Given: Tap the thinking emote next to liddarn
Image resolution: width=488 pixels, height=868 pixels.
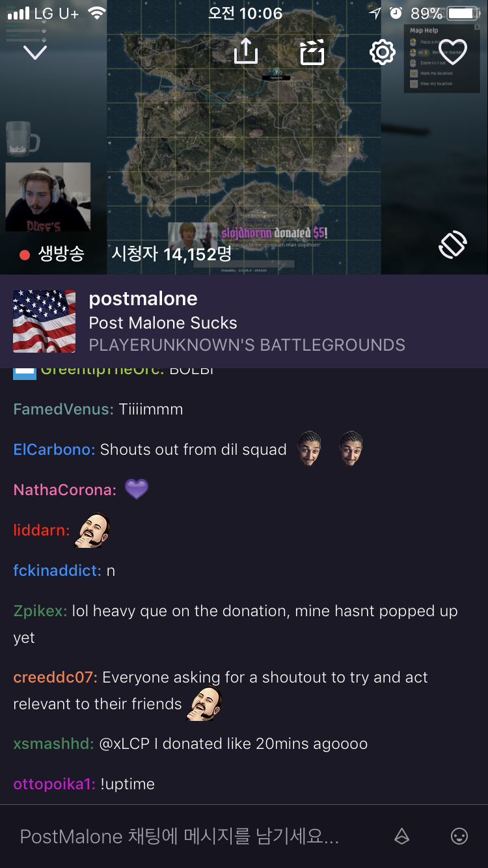Looking at the screenshot, I should 93,530.
